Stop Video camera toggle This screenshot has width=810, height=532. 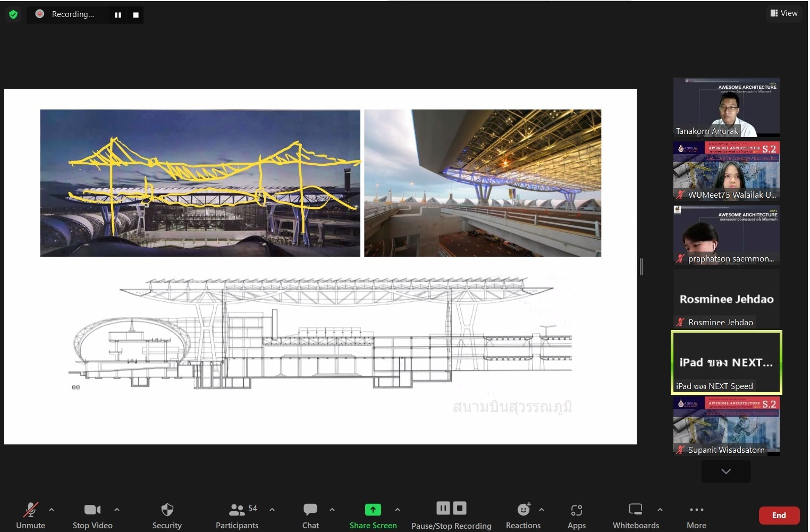[92, 515]
